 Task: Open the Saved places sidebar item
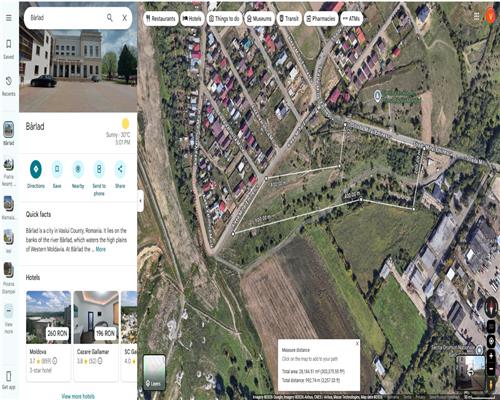point(9,49)
